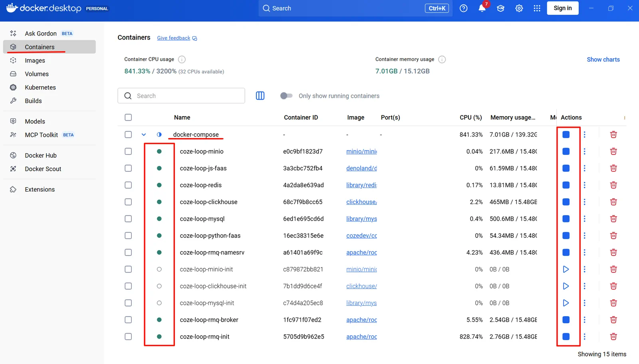Click Show charts link
Viewport: 639px width, 364px height.
point(603,59)
